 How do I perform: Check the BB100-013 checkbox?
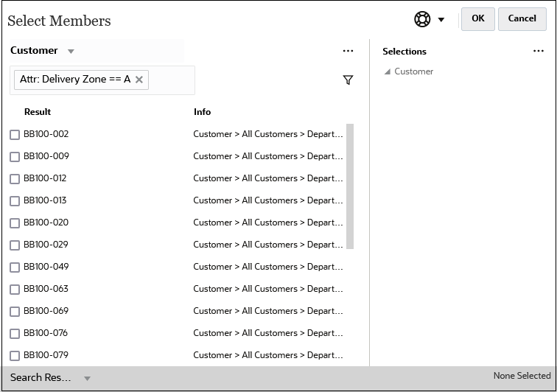point(15,201)
